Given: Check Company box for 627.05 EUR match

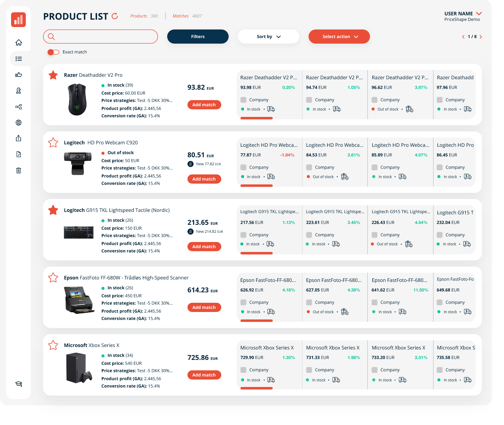Looking at the screenshot, I should (309, 302).
